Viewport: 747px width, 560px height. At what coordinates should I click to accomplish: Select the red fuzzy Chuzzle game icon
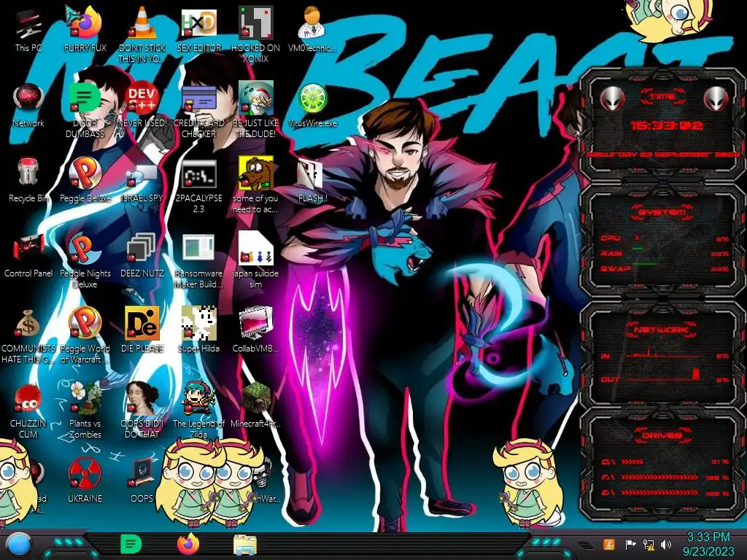coord(28,411)
